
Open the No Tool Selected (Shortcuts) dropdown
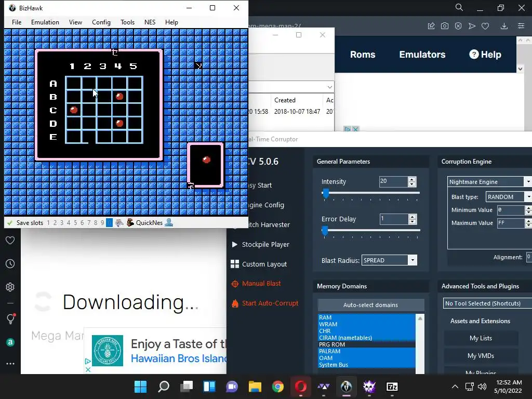[487, 303]
